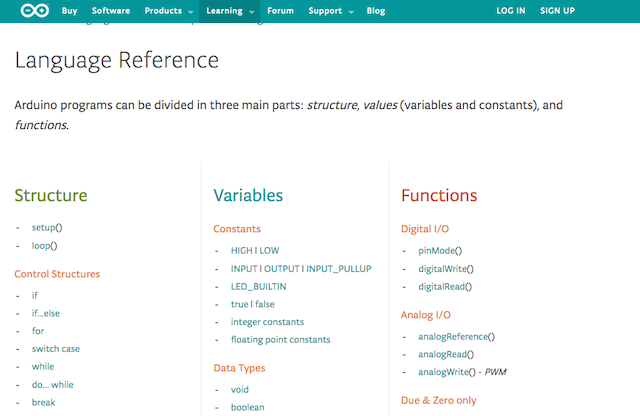Expand the Support dropdown arrow
The width and height of the screenshot is (640, 416).
click(x=351, y=12)
